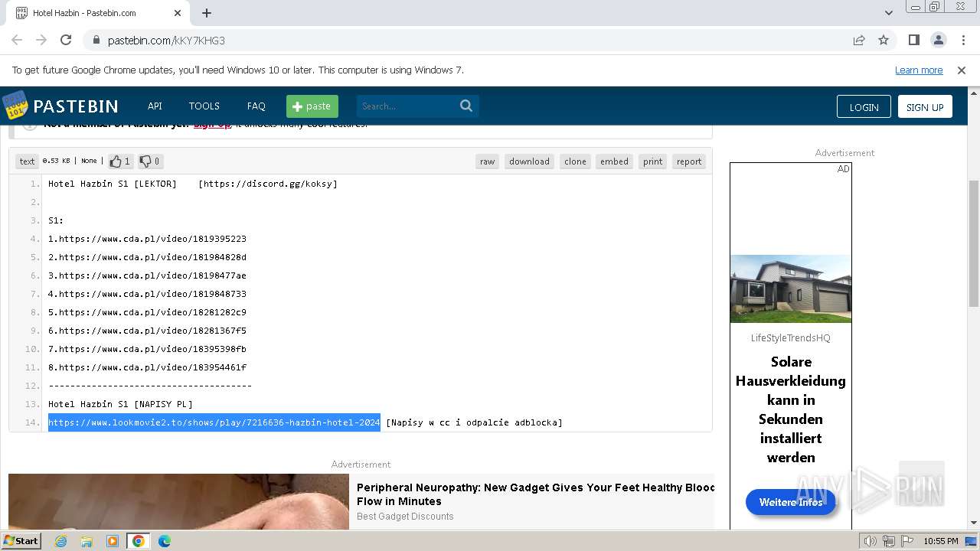Open the browser side panel icon
Viewport: 980px width, 551px height.
point(913,40)
